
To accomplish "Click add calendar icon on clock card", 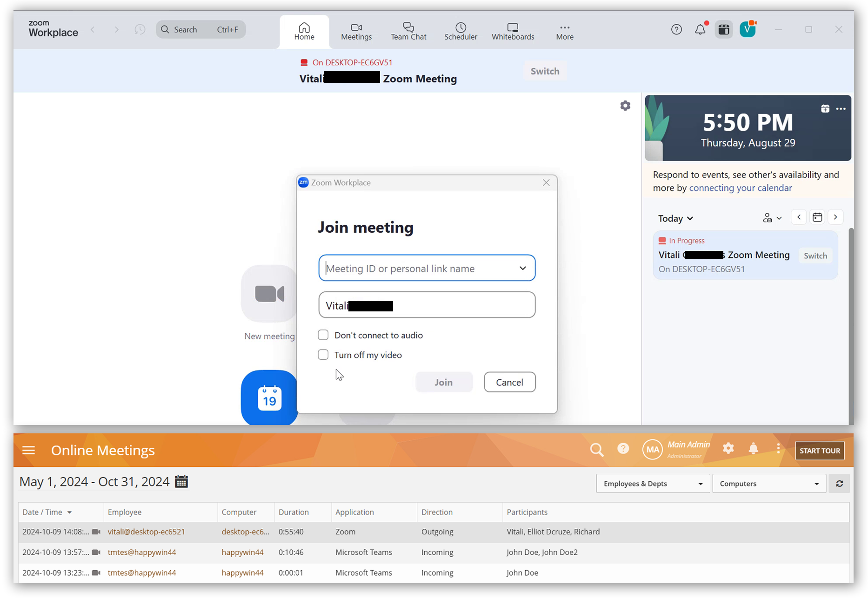I will point(825,108).
